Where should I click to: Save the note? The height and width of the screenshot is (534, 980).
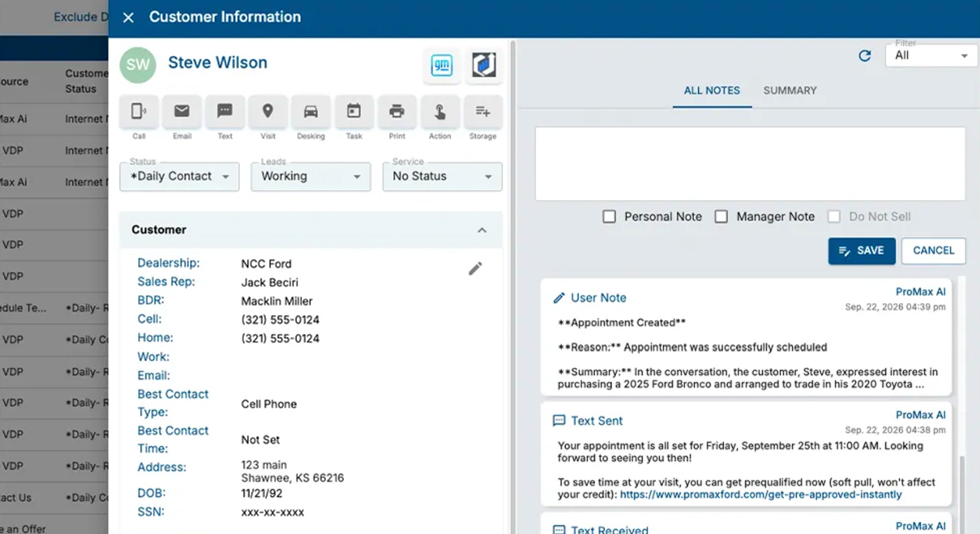pyautogui.click(x=862, y=251)
